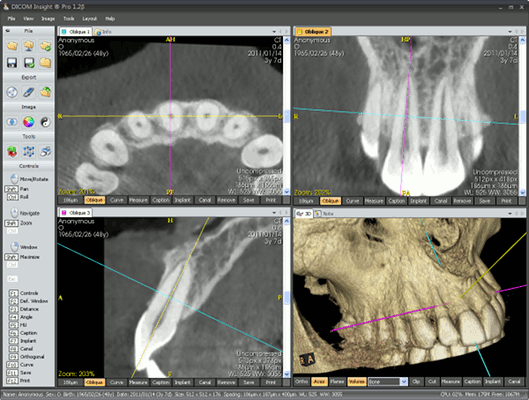Viewport: 529px width, 400px height.
Task: Click floppy disk with green check icon
Action: [x=29, y=62]
